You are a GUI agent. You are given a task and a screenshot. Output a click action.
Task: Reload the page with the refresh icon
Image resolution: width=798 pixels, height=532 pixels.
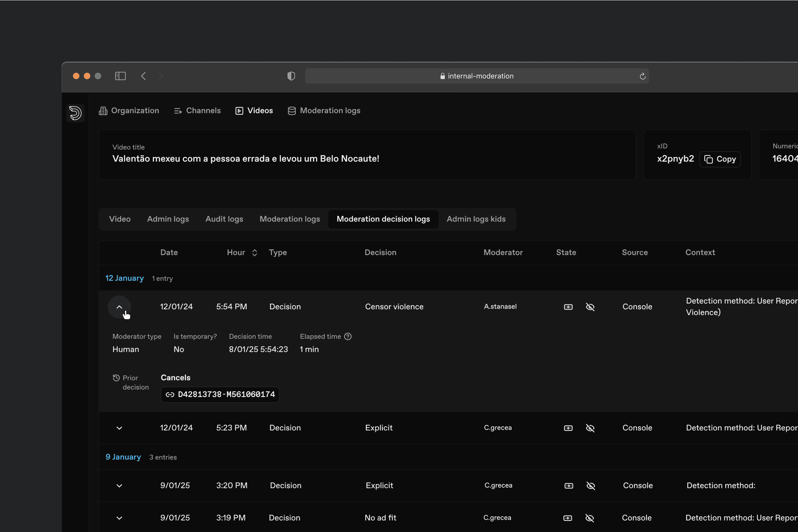[x=643, y=76]
